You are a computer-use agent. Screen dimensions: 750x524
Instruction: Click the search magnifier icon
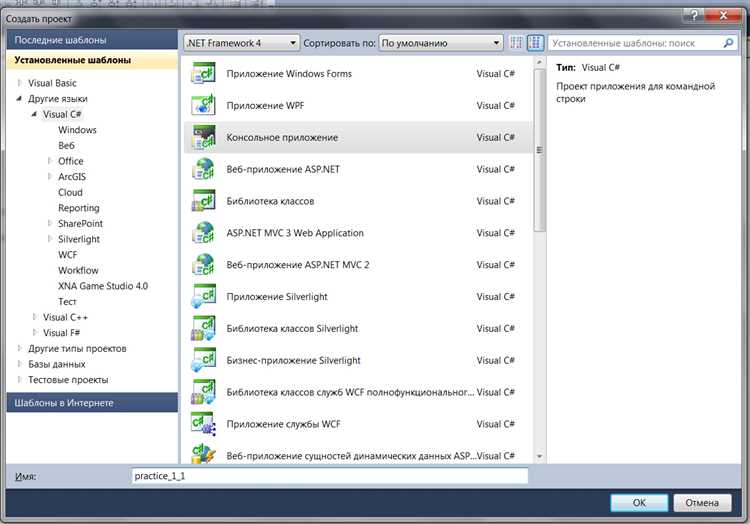[x=728, y=43]
